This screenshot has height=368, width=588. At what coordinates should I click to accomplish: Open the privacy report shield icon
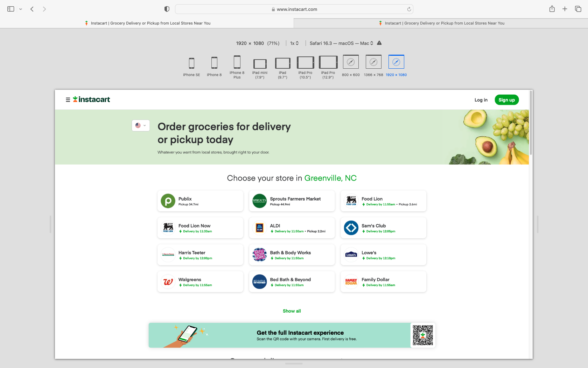click(167, 9)
